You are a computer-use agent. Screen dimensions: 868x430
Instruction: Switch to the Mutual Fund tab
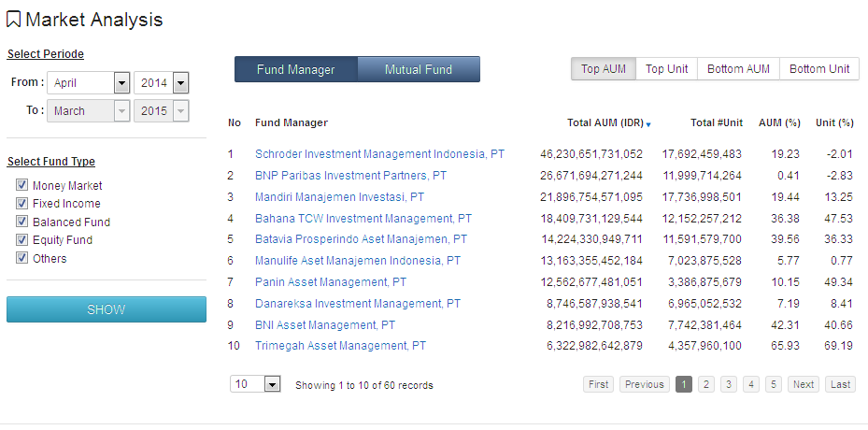(418, 69)
